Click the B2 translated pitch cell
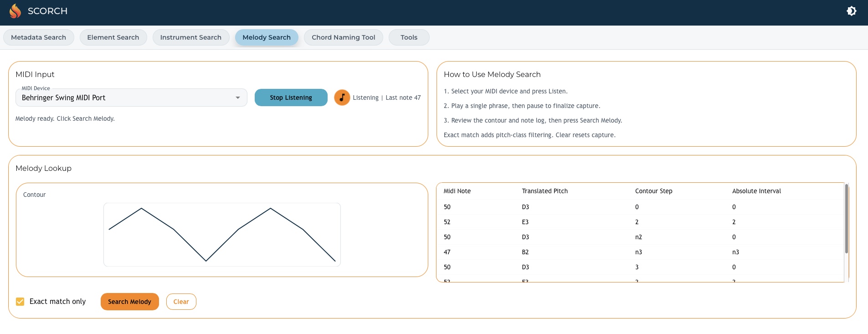Viewport: 868px width, 334px height. coord(525,252)
